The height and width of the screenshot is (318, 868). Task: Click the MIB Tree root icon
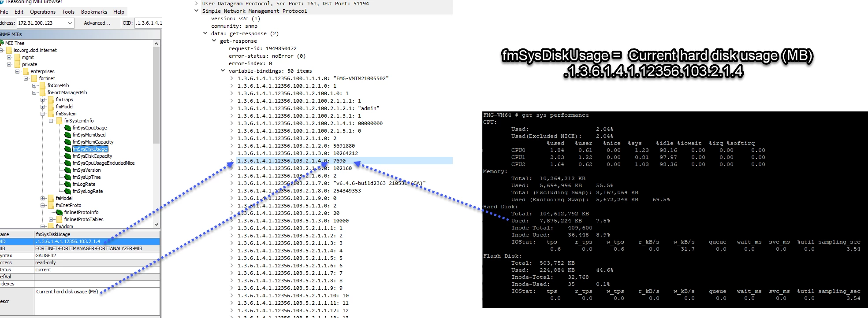[x=2, y=43]
